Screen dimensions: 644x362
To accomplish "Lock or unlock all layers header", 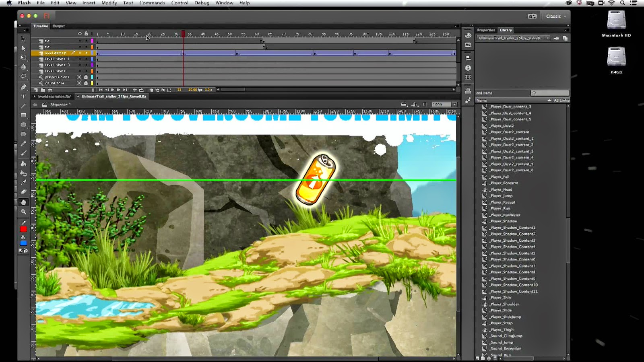I will pyautogui.click(x=86, y=34).
